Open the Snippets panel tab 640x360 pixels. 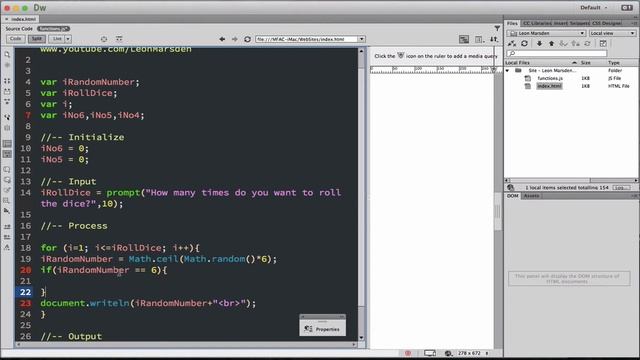(x=580, y=23)
